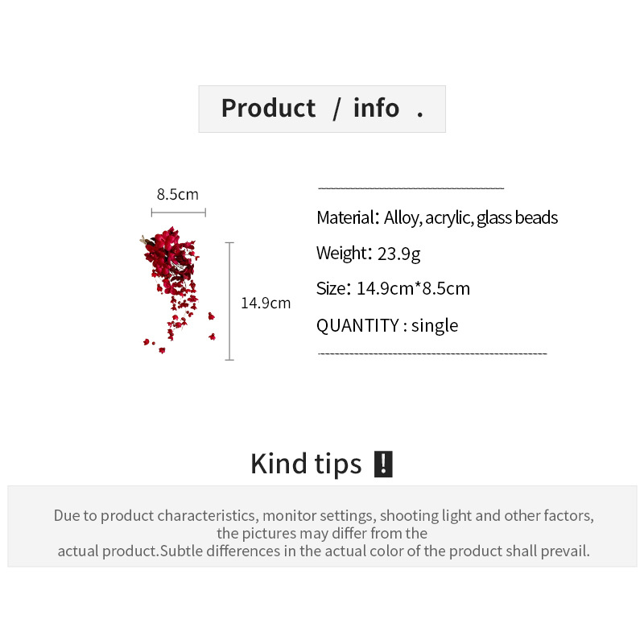This screenshot has height=644, width=644.
Task: Click the Kind tips heading text
Action: (x=306, y=464)
